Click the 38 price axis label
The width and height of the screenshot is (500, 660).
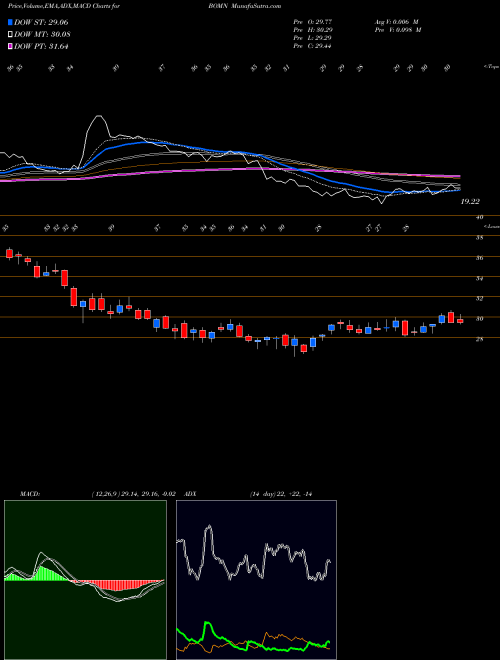click(x=479, y=237)
